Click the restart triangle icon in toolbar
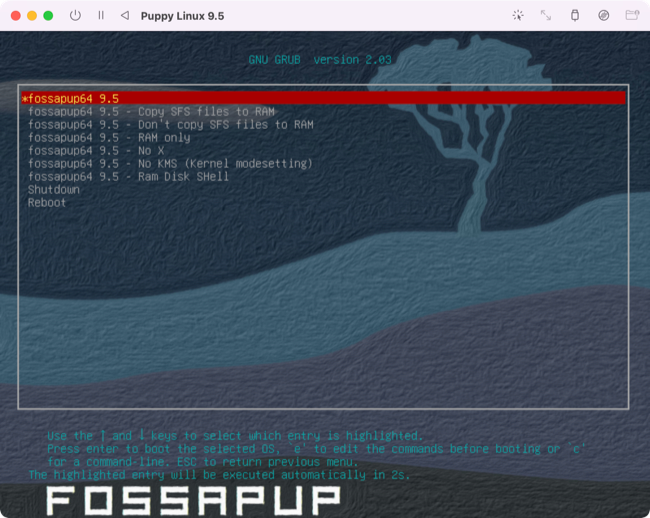 tap(125, 16)
